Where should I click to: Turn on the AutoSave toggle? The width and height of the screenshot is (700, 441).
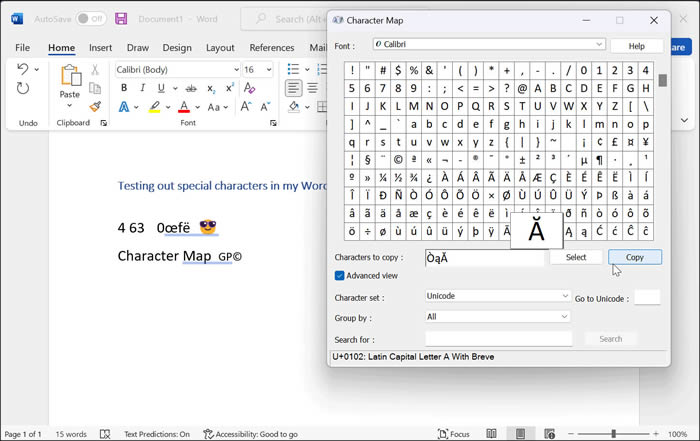[x=90, y=19]
